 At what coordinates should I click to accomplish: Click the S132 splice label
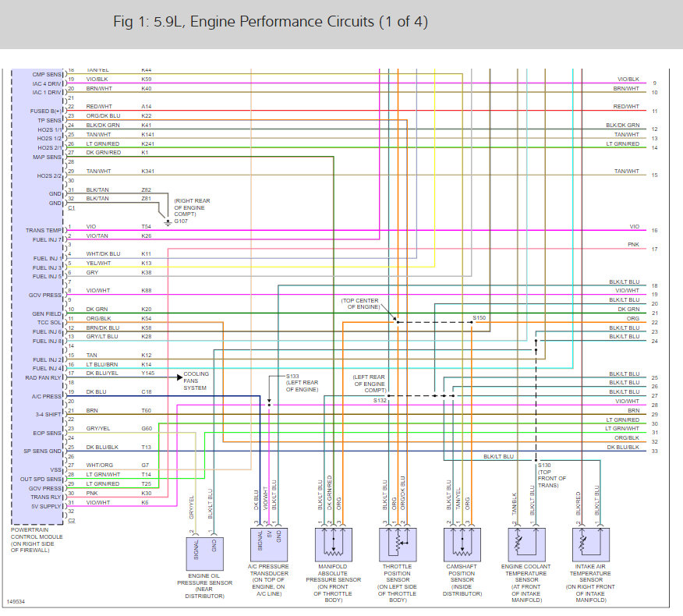point(380,400)
